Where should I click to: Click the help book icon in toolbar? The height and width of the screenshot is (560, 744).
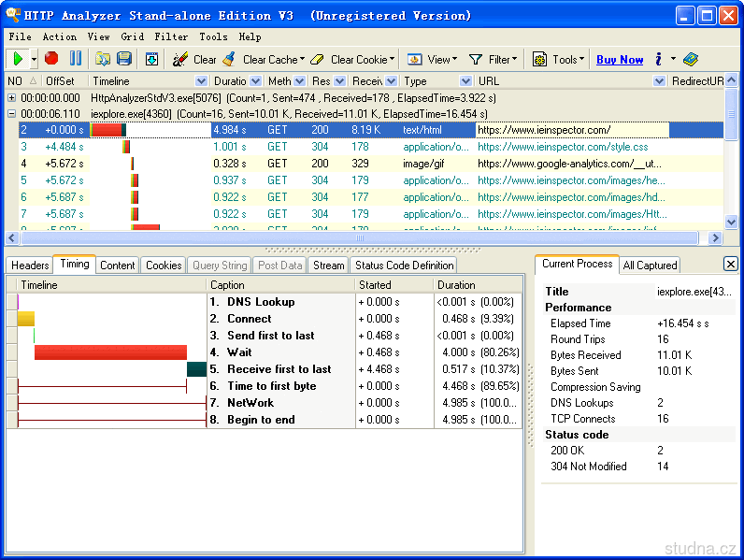coord(690,59)
